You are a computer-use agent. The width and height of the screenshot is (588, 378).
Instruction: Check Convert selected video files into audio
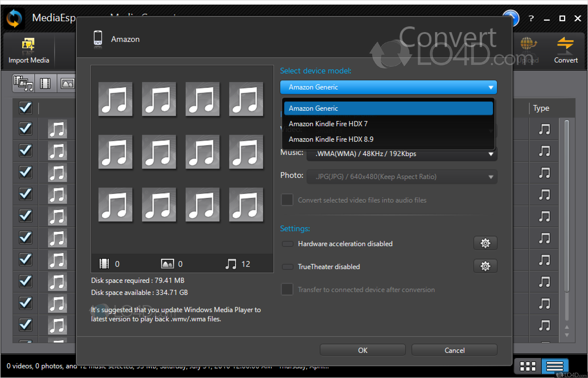point(287,200)
